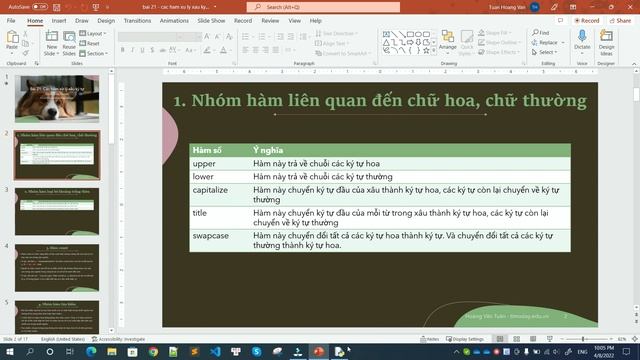Expand the shapes gallery more arrow

coord(433,51)
